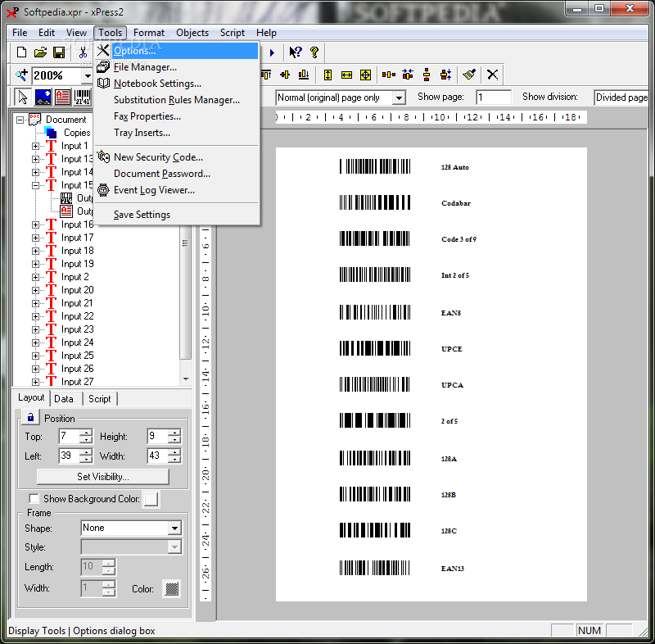
Task: Expand the Input 20 tree node
Action: coord(35,290)
